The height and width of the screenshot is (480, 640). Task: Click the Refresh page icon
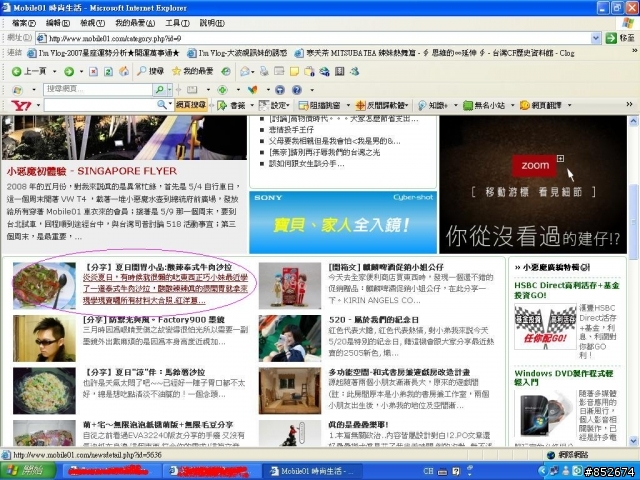(x=108, y=72)
